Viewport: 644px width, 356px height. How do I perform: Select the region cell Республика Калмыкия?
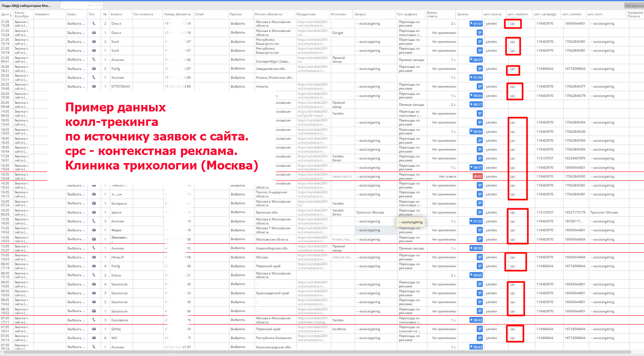pos(274,338)
